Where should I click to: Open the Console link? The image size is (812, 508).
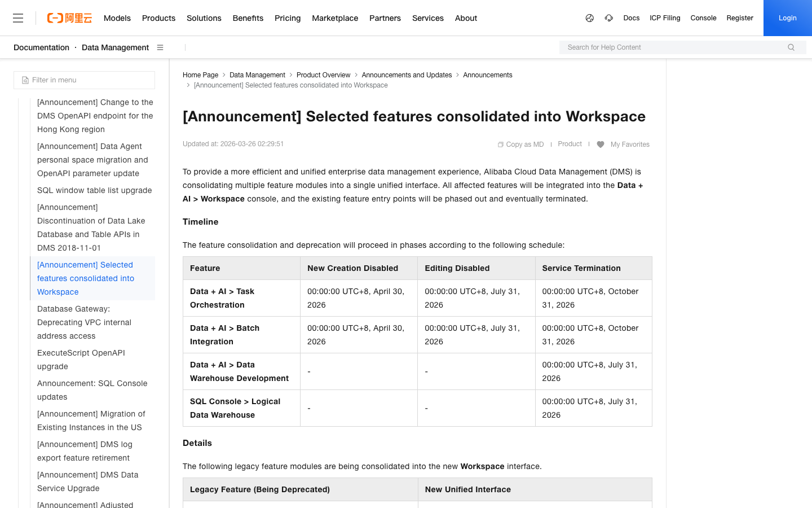[703, 18]
